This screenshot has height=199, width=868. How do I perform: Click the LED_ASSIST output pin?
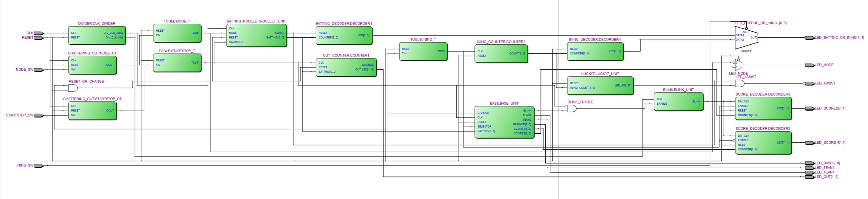(809, 83)
